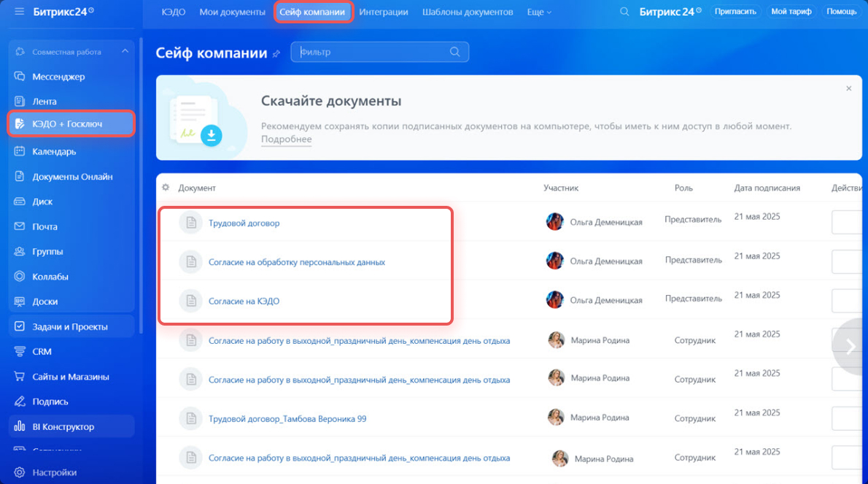Open table settings gear beside Документ column
The image size is (868, 484).
166,188
